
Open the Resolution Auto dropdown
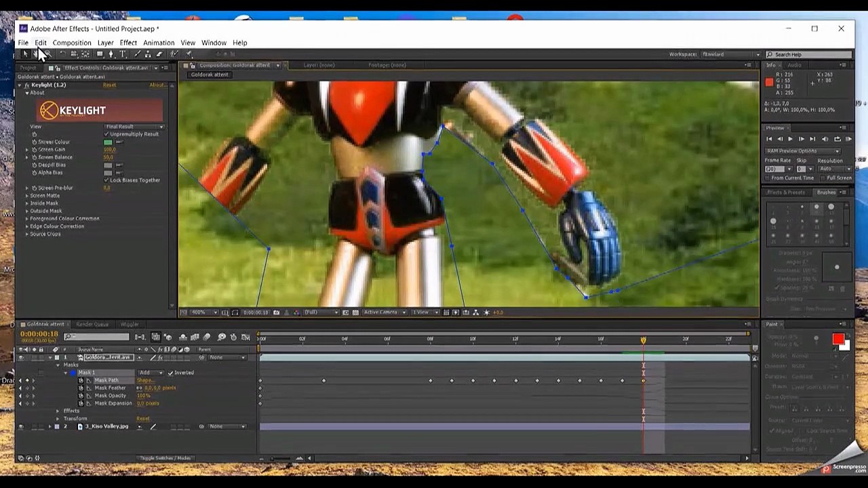coord(835,169)
